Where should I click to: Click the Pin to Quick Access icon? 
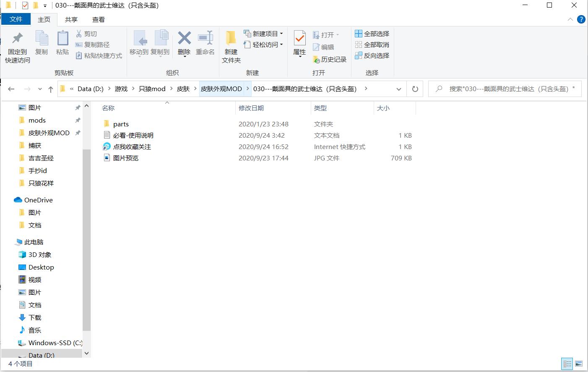[x=17, y=39]
